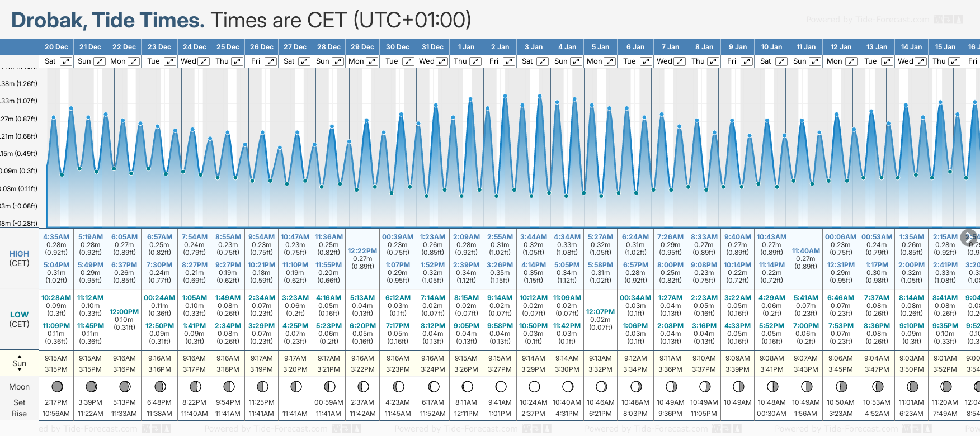
Task: Click the HIGH (CET) row label
Action: [x=20, y=258]
